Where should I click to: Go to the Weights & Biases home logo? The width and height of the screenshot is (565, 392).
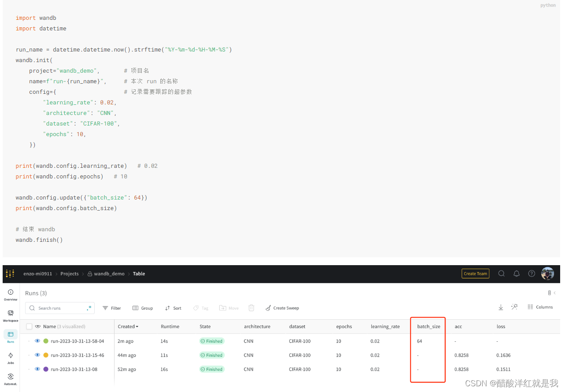[x=10, y=274]
